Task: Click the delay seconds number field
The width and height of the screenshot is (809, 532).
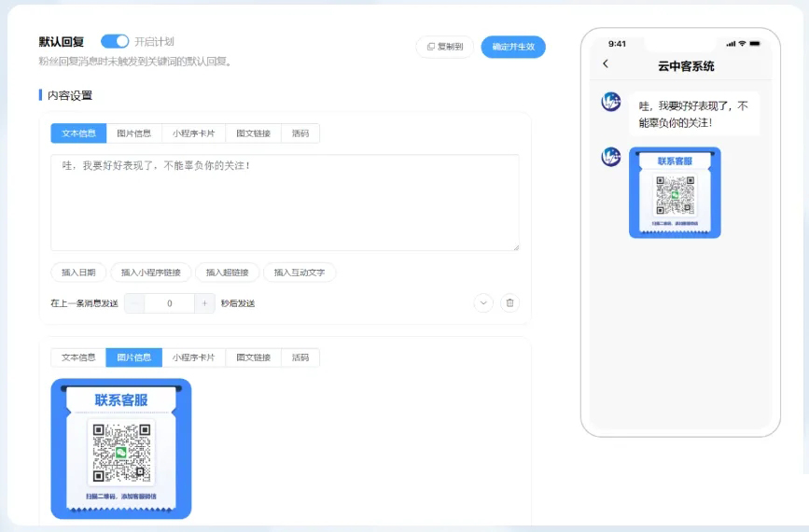Action: (169, 303)
